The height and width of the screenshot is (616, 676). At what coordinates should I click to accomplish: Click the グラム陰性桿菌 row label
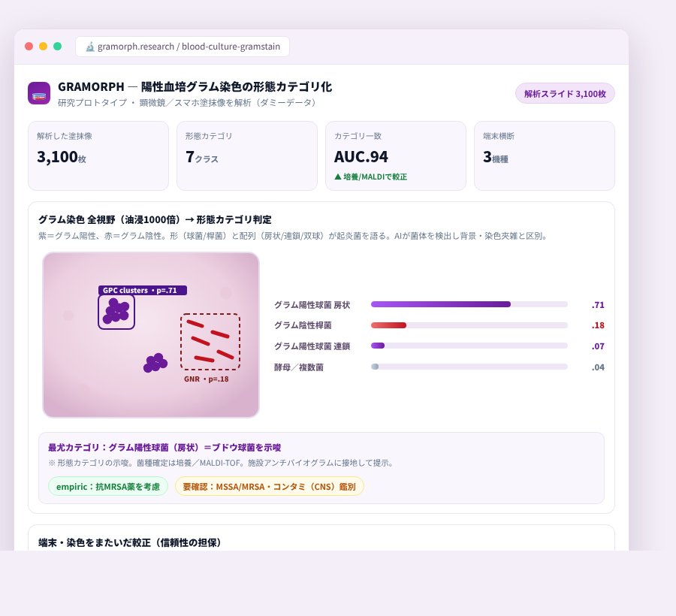pos(303,325)
